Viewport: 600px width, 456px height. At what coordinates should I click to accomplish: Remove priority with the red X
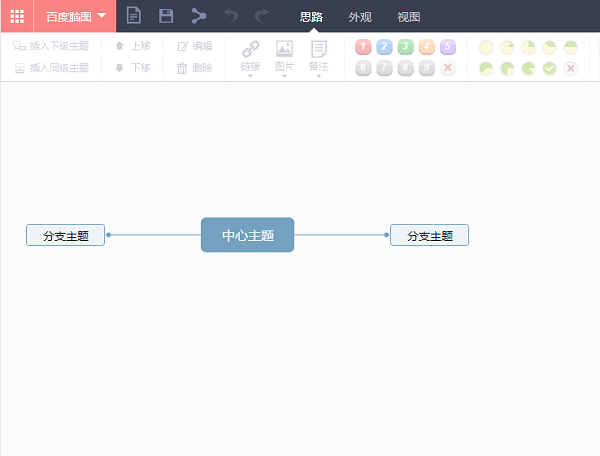click(x=448, y=68)
